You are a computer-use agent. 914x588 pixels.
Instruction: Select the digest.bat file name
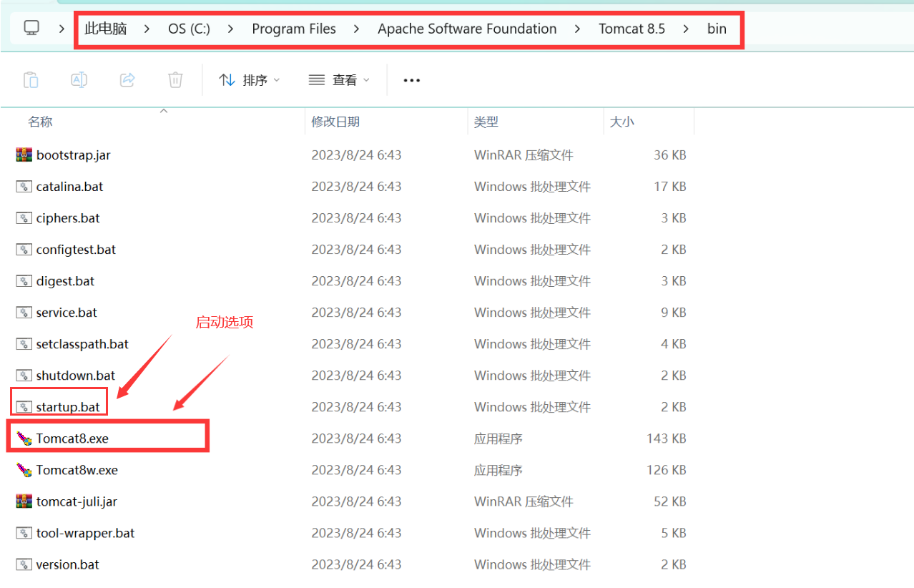tap(65, 280)
